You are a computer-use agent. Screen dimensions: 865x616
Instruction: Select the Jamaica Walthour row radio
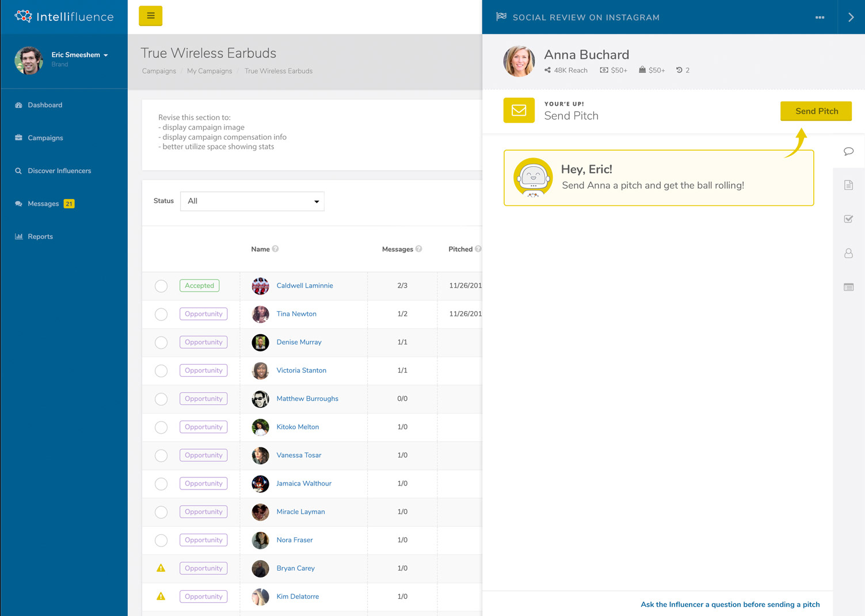(x=161, y=484)
